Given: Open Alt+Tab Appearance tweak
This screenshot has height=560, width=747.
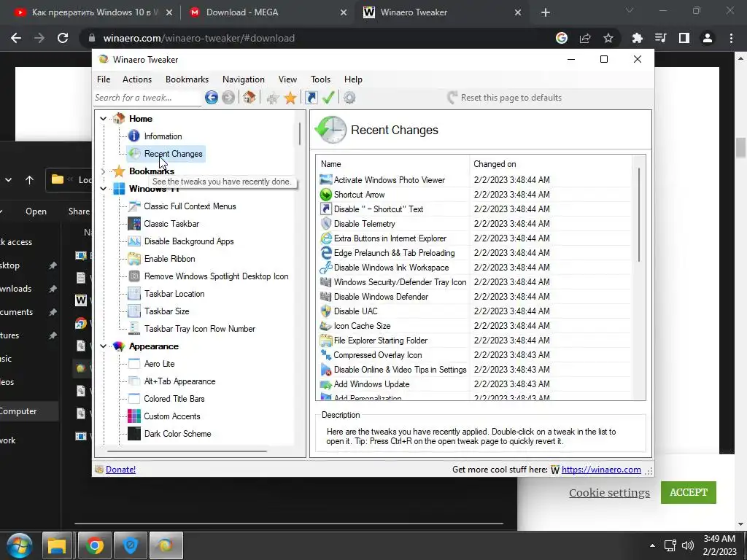Looking at the screenshot, I should pos(179,381).
